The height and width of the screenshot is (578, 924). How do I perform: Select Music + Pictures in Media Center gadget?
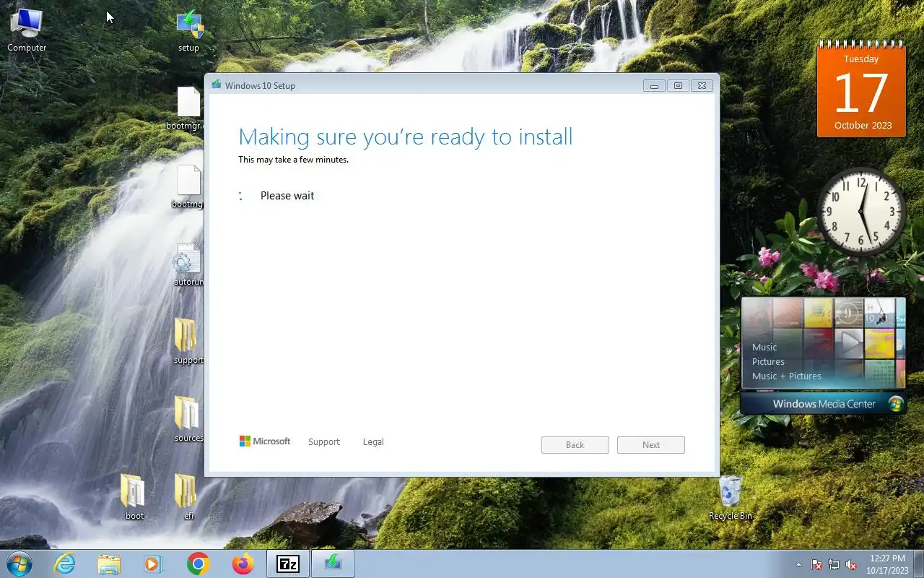[787, 376]
